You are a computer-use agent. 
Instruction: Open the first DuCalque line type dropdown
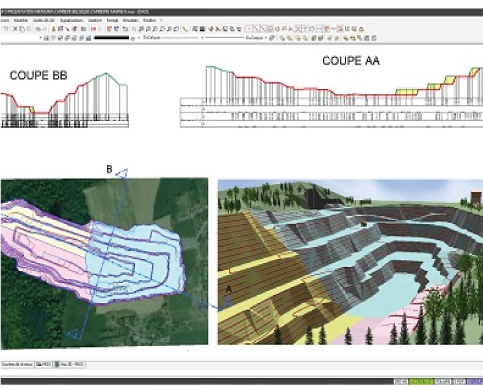click(173, 38)
